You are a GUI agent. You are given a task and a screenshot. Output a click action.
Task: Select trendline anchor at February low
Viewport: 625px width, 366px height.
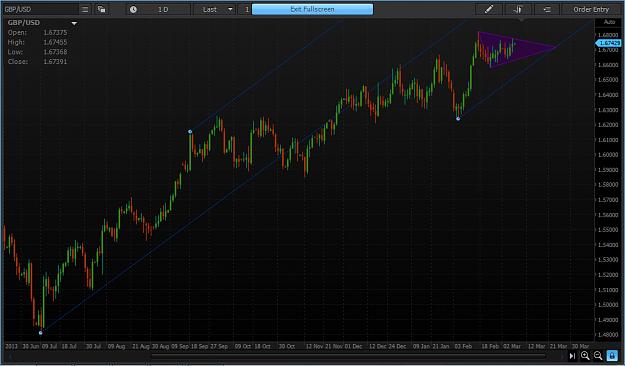[x=458, y=119]
